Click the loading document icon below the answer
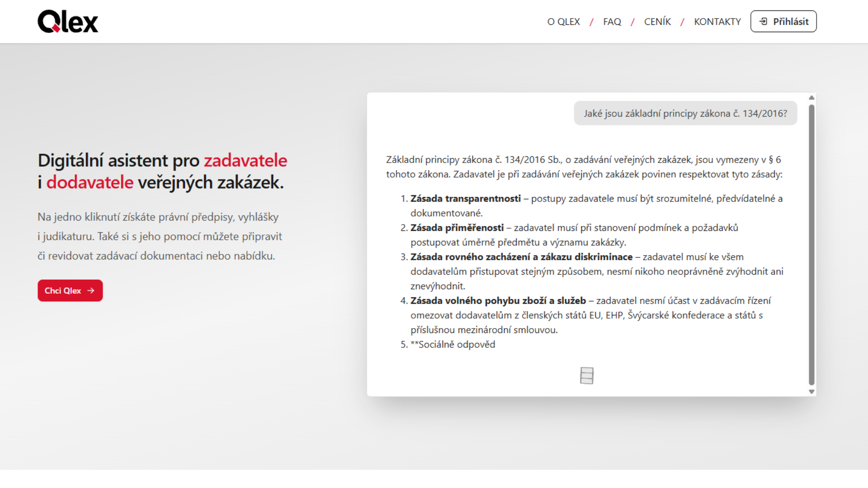The height and width of the screenshot is (488, 868). 587,375
